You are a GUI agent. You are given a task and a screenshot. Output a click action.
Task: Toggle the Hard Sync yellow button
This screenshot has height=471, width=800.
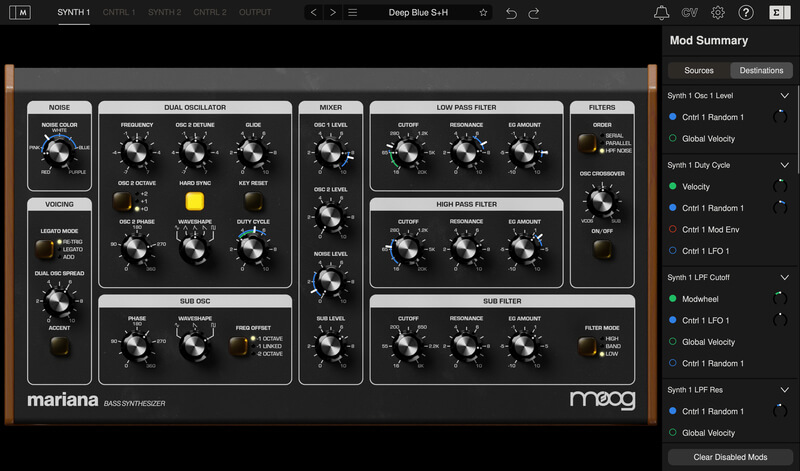[x=194, y=201]
